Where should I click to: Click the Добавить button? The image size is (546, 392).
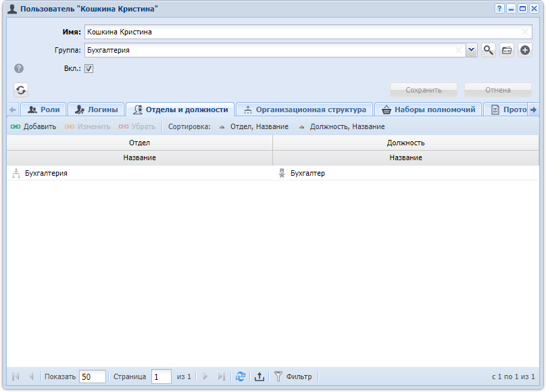point(33,126)
